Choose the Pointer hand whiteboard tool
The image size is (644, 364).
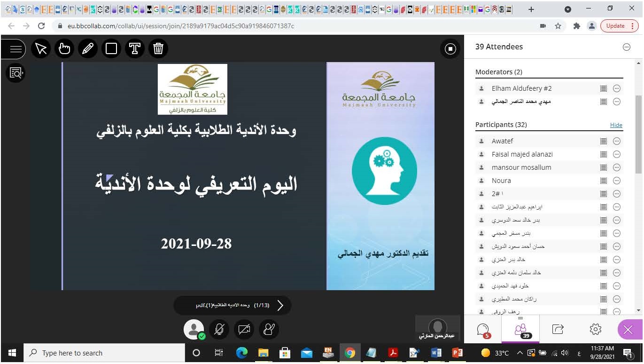(64, 48)
